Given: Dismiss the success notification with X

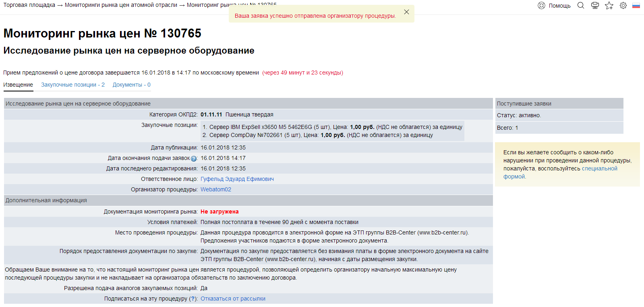Looking at the screenshot, I should pos(406,12).
